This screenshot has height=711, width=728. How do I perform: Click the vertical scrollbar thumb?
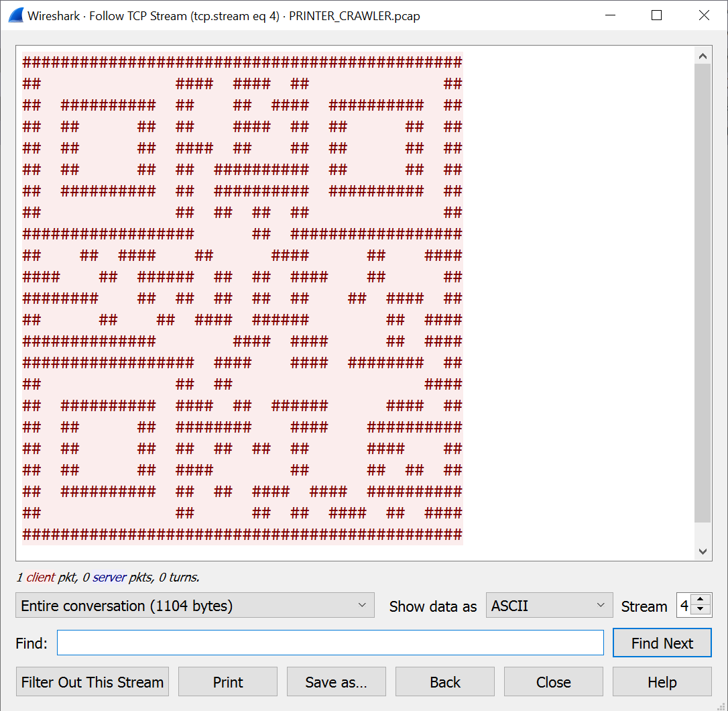(x=703, y=293)
